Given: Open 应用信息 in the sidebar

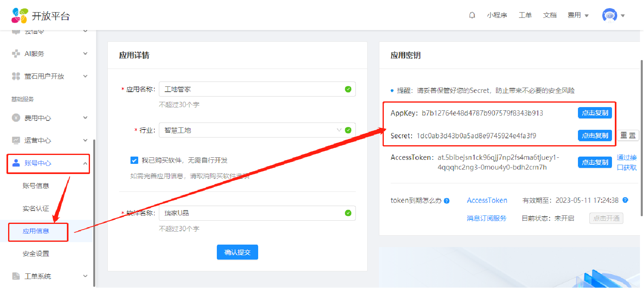Looking at the screenshot, I should point(36,231).
